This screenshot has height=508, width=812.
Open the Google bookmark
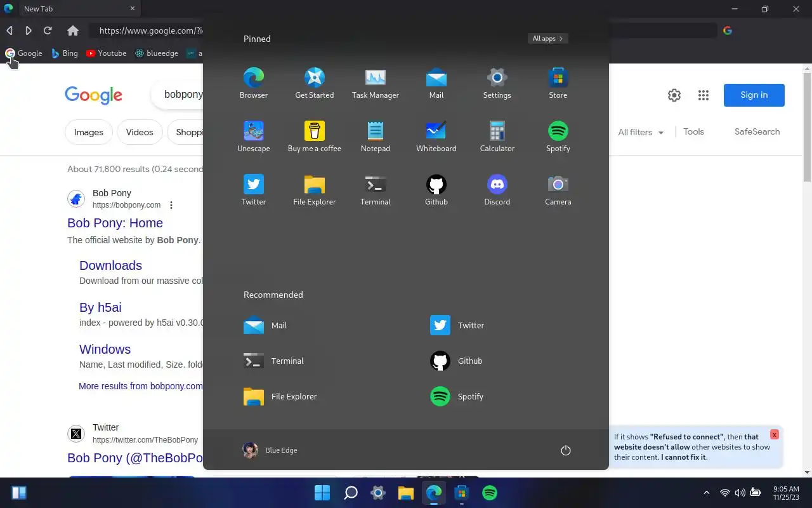[24, 53]
